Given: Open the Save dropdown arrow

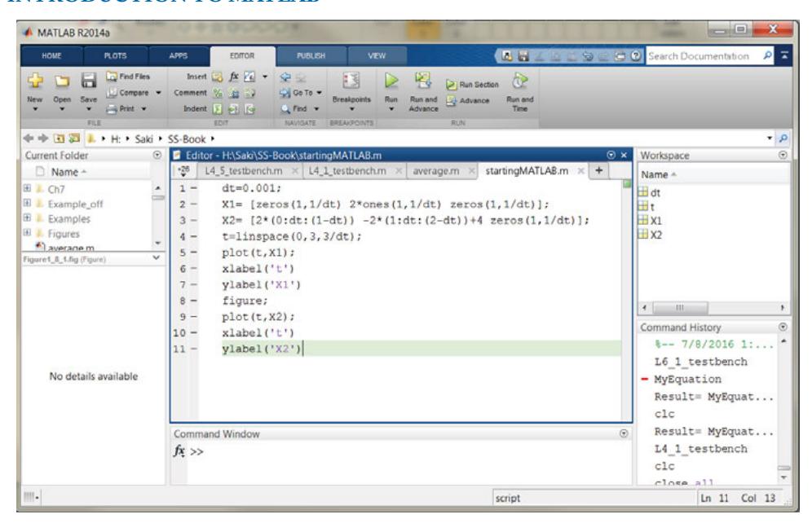Looking at the screenshot, I should (89, 109).
